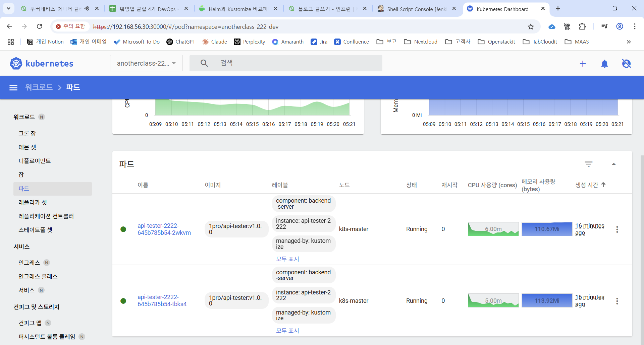
Task: Click the Kubernetes logo icon
Action: pyautogui.click(x=16, y=63)
